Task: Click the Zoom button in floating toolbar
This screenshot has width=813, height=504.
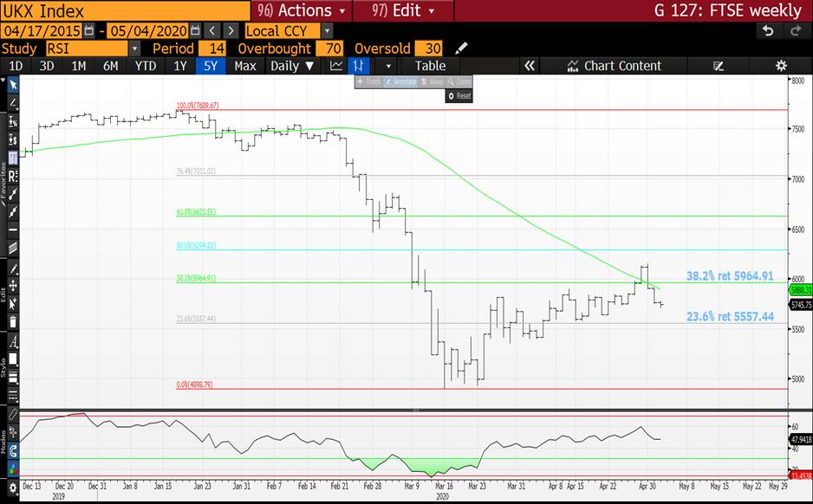Action: [459, 82]
